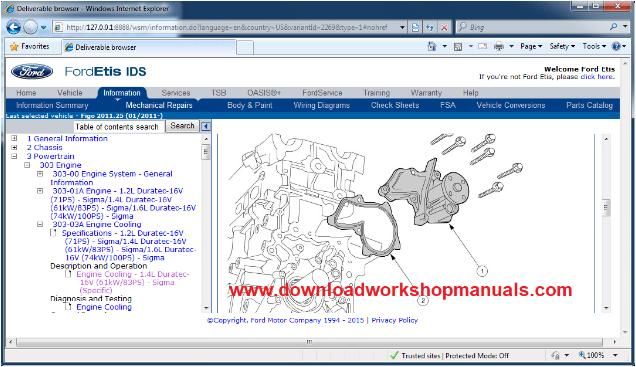This screenshot has width=636, height=367.
Task: Open the Home tab
Action: (26, 93)
